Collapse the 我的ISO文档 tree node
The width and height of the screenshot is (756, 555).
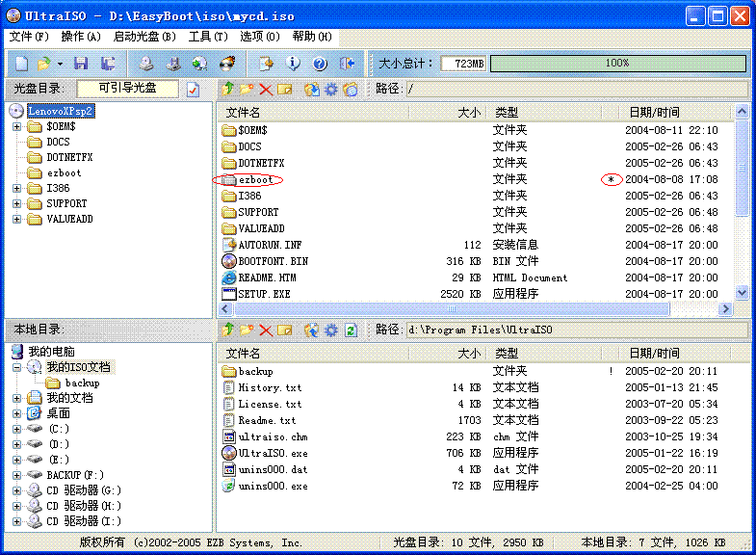(x=17, y=367)
